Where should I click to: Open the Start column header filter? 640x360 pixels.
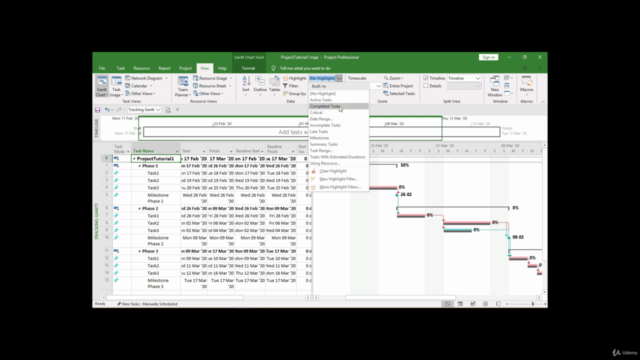click(204, 151)
